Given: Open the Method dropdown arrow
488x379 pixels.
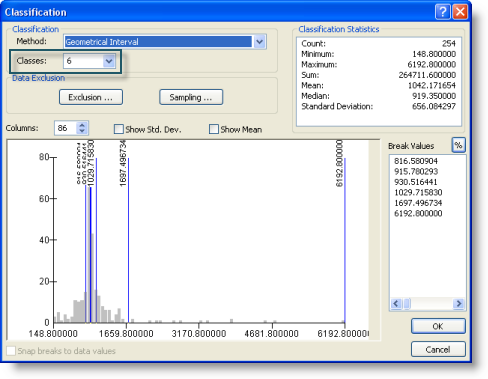Looking at the screenshot, I should (x=259, y=42).
